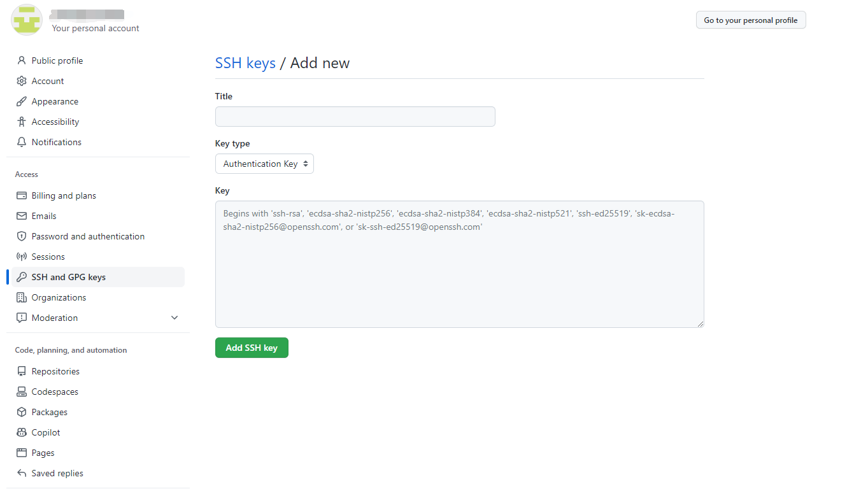Image resolution: width=868 pixels, height=496 pixels.
Task: Click the paintbrush icon for Appearance
Action: tap(22, 101)
